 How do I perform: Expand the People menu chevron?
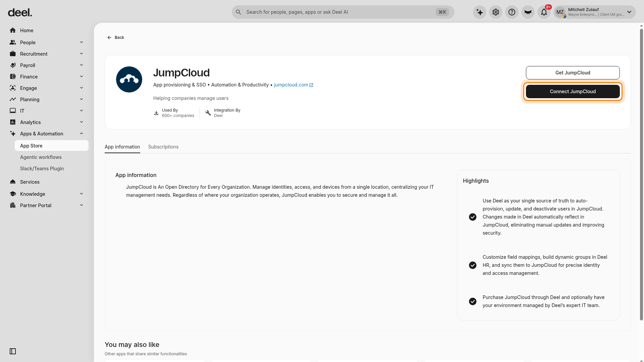tap(82, 43)
